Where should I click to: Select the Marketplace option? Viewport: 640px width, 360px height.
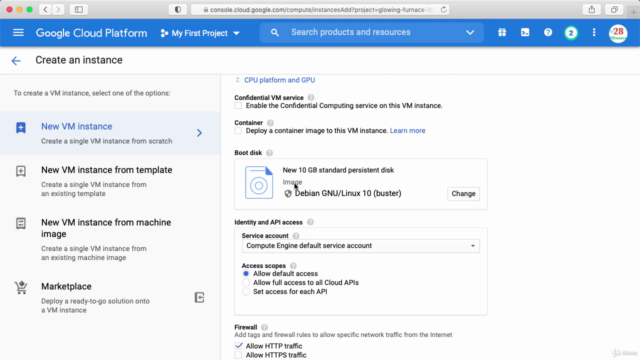110,298
